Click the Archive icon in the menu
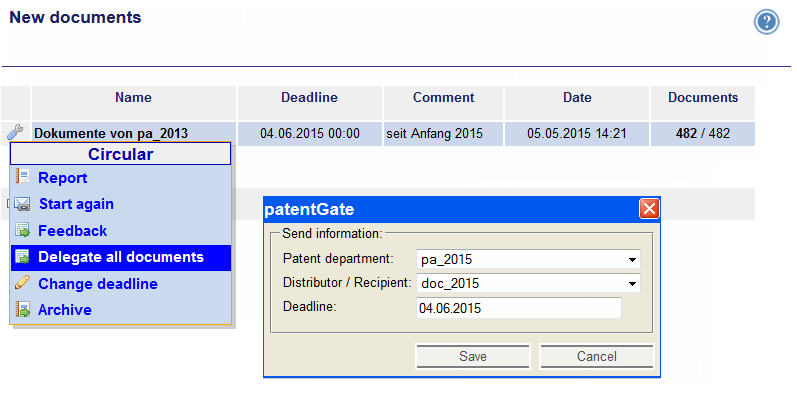 coord(22,310)
